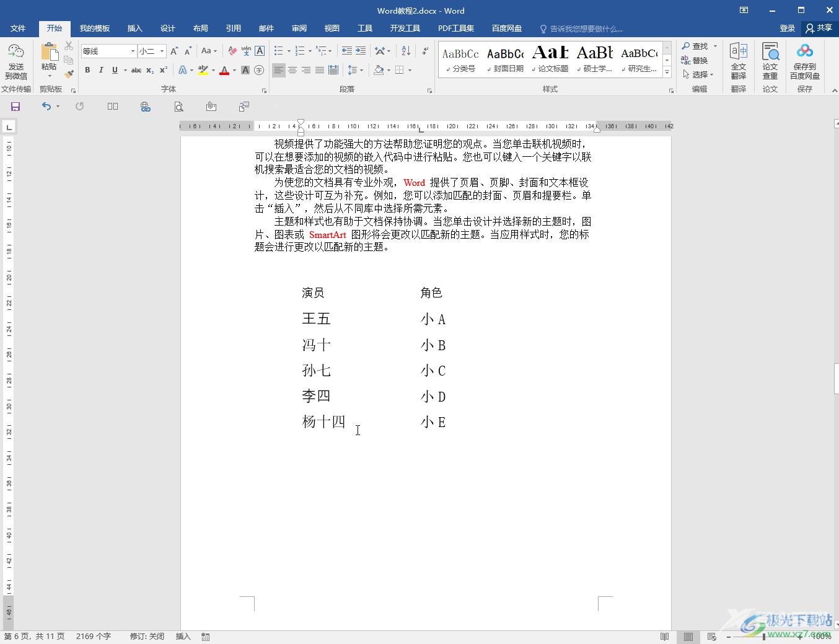Increase font size with grow font icon

point(174,51)
